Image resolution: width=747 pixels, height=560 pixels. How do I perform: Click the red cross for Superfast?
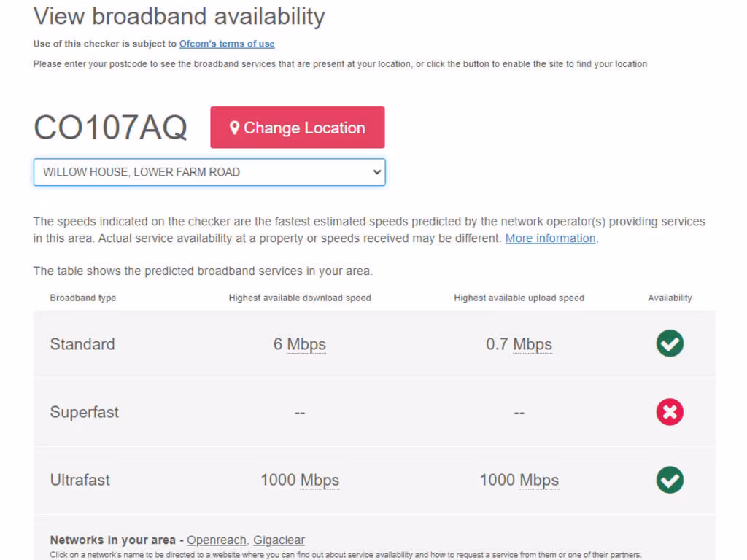(x=670, y=412)
